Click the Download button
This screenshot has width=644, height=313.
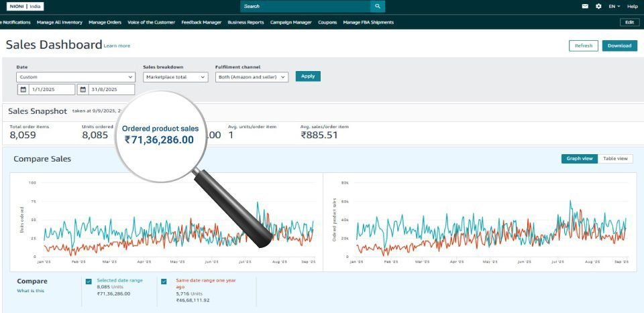point(619,46)
